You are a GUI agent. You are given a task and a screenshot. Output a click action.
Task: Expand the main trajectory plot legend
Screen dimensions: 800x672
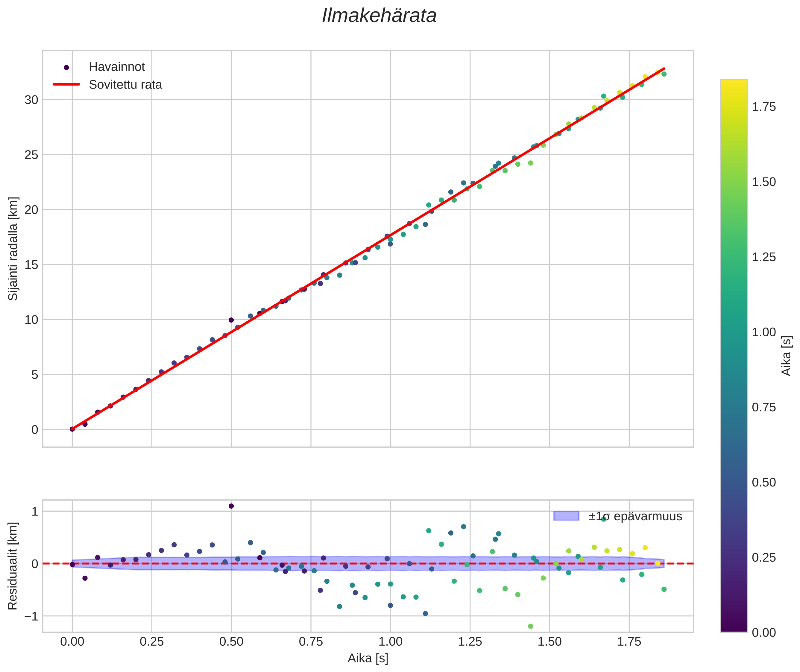[x=107, y=75]
